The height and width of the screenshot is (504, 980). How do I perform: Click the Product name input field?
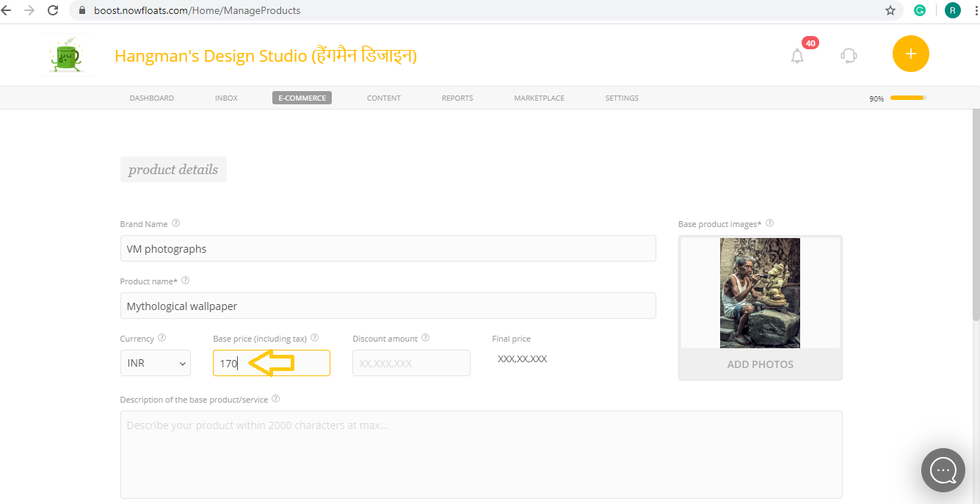(388, 306)
